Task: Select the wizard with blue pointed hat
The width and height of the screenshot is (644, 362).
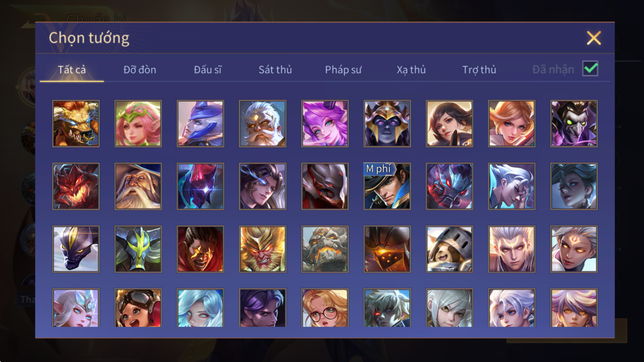Action: [x=138, y=186]
